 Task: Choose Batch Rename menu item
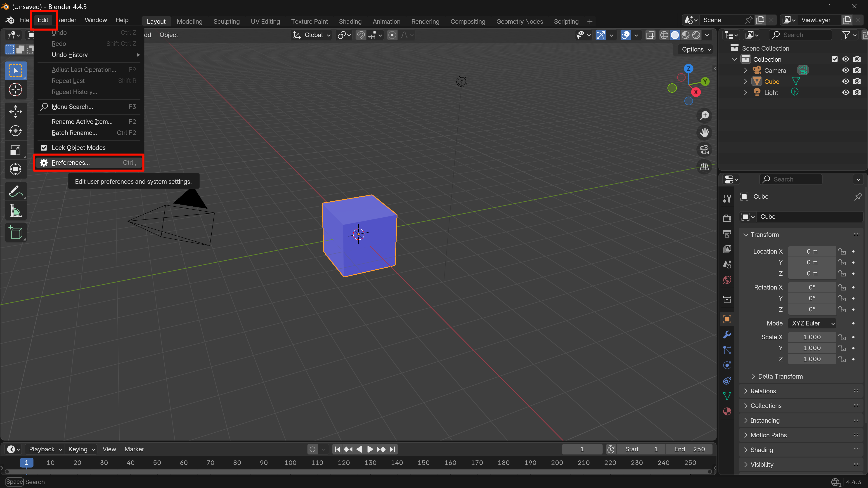(x=89, y=133)
